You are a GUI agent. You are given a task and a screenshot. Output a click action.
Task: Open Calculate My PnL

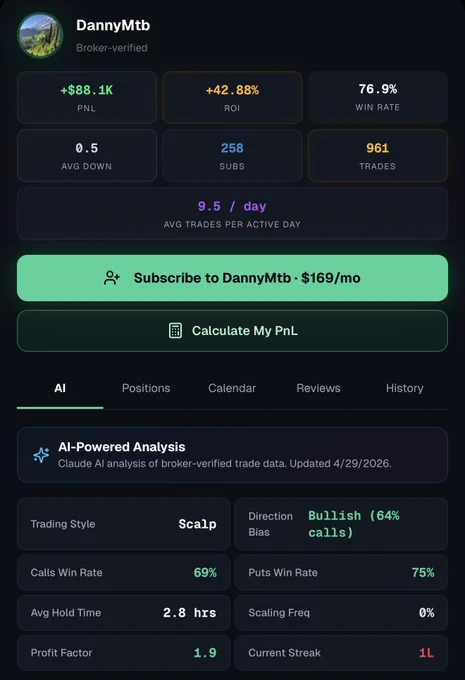click(x=232, y=331)
